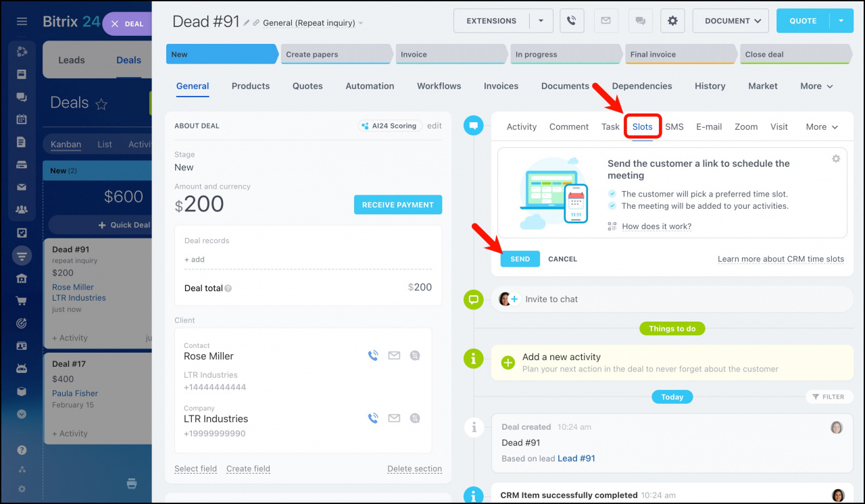Open the sidebar settings gear at the bottom
The width and height of the screenshot is (865, 504).
(22, 488)
